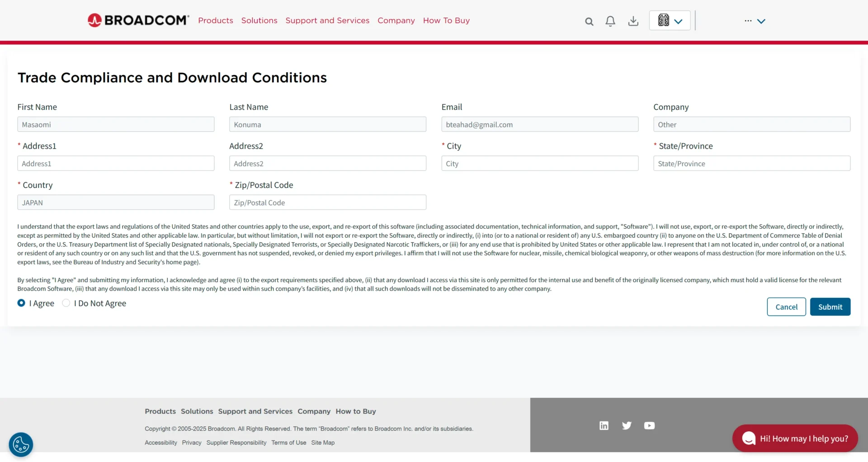Click the Twitter icon in footer
This screenshot has height=462, width=868.
pyautogui.click(x=627, y=425)
